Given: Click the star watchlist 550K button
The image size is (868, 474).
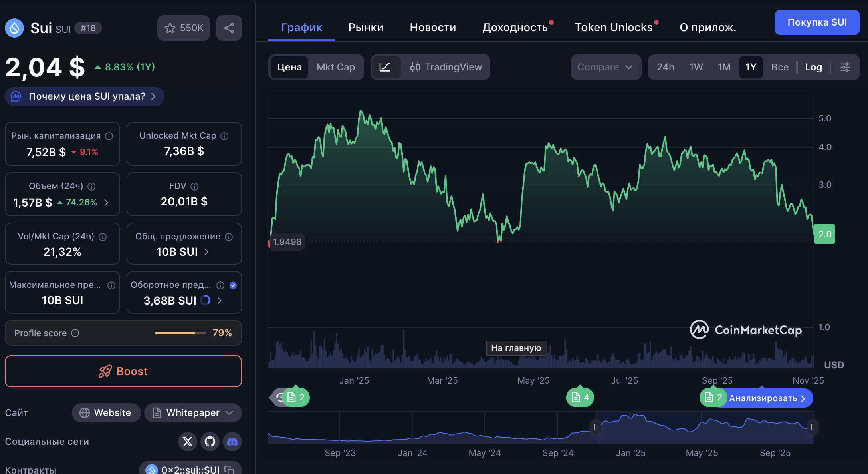Looking at the screenshot, I should coord(184,28).
